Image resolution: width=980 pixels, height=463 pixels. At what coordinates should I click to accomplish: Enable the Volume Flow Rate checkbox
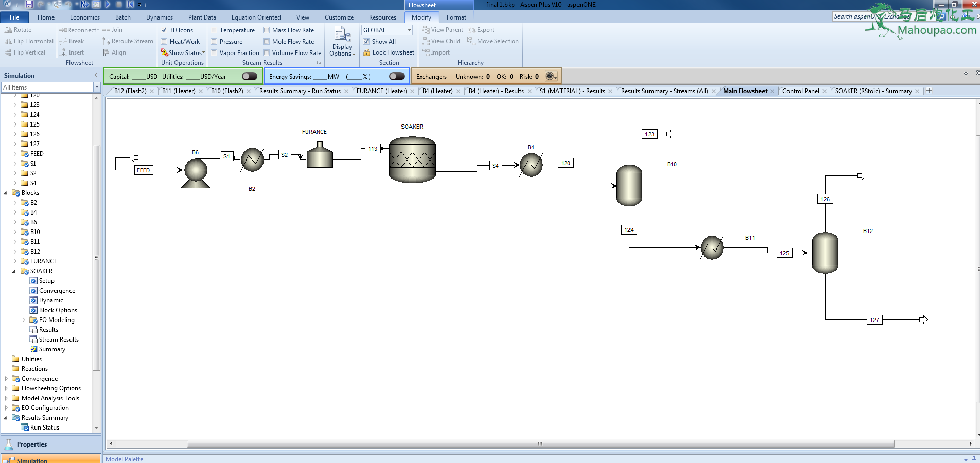pos(267,53)
